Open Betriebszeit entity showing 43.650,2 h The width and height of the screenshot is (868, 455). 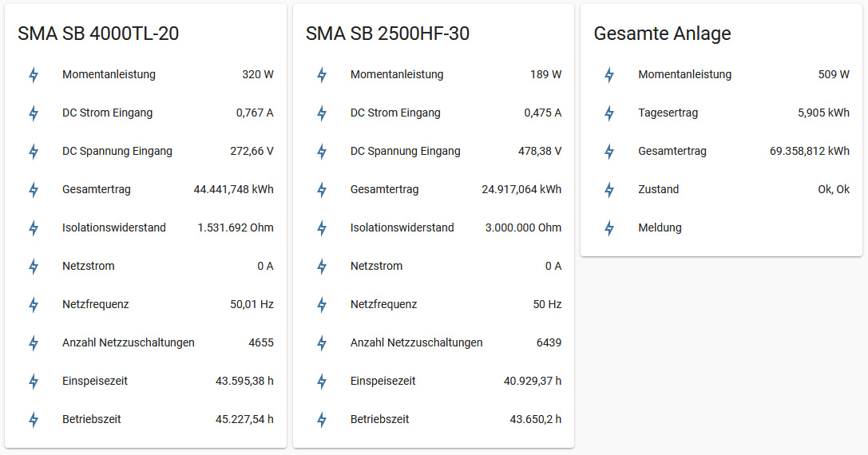coord(379,419)
